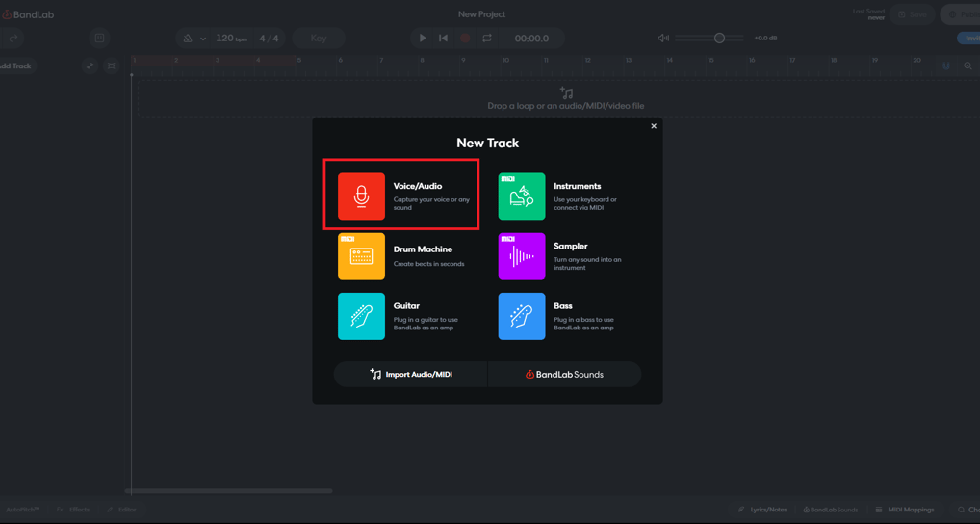Click the red Record button
Viewport: 980px width, 524px height.
[x=465, y=39]
